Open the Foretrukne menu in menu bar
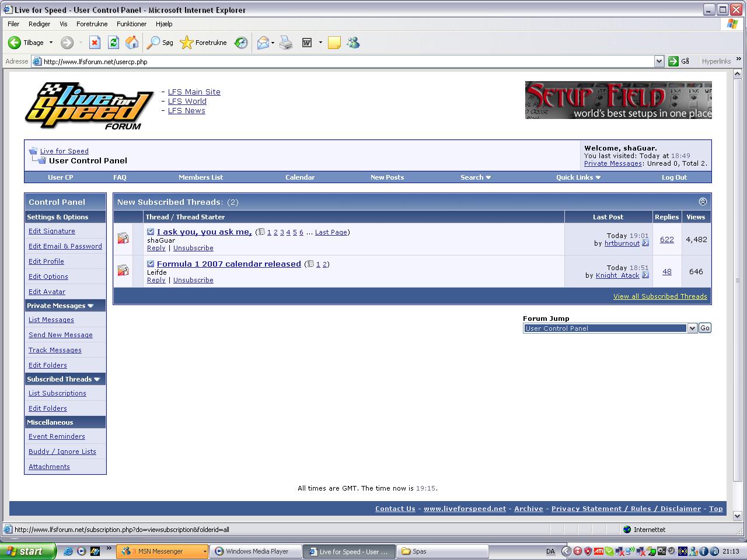Viewport: 747px width, 560px height. pos(92,24)
